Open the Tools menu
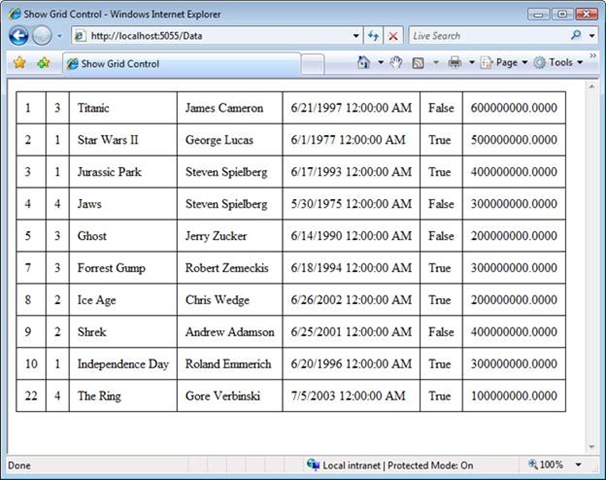 [x=558, y=62]
